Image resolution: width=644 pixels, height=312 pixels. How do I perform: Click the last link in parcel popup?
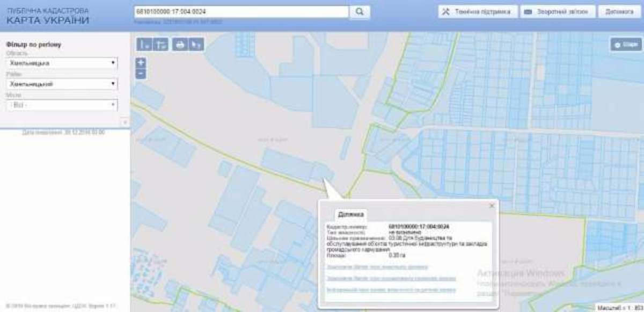point(391,289)
